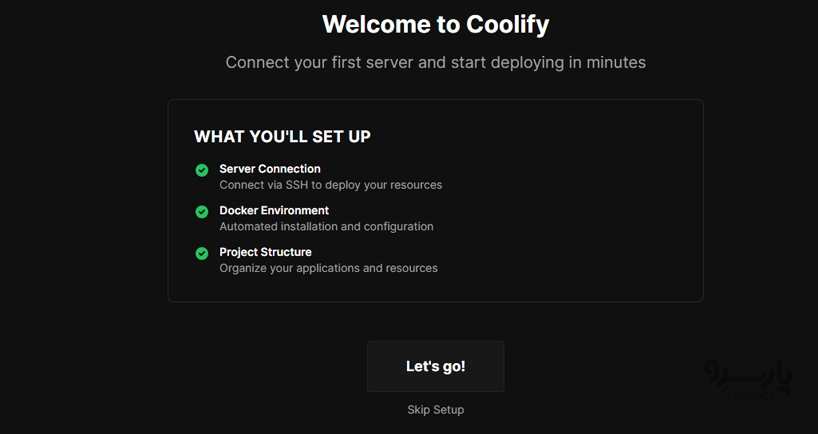Select the Docker Environment item title
818x434 pixels.
pyautogui.click(x=274, y=211)
